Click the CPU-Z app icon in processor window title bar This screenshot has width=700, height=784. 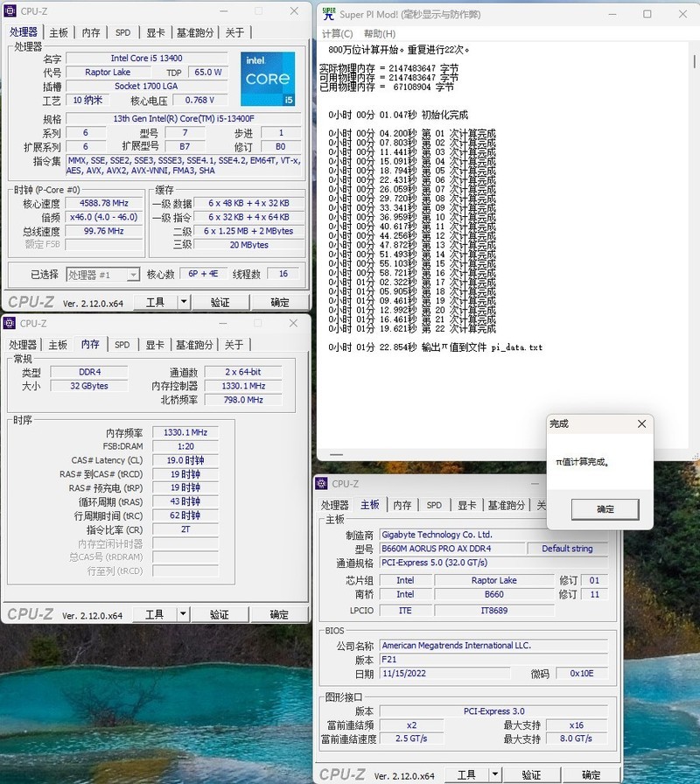10,11
